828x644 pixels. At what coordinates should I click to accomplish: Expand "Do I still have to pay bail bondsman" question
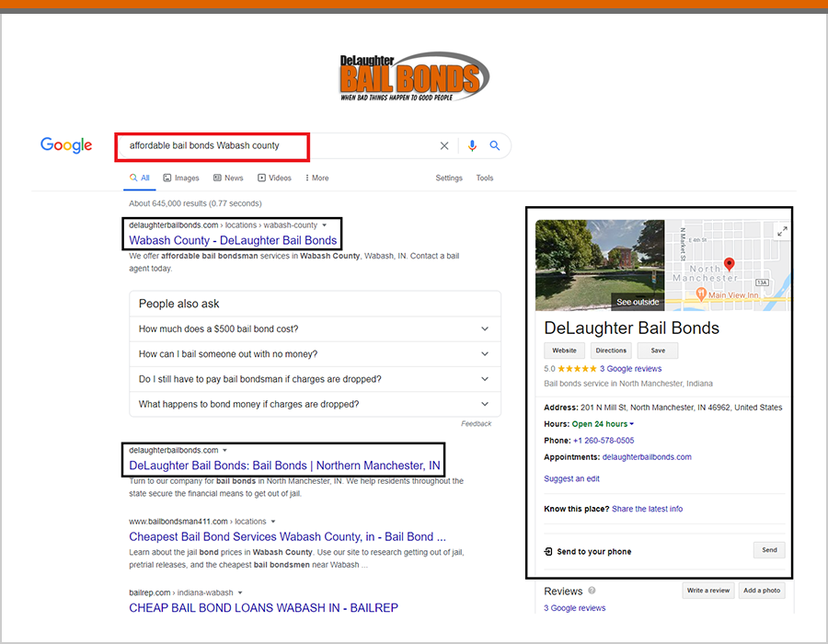tap(316, 380)
